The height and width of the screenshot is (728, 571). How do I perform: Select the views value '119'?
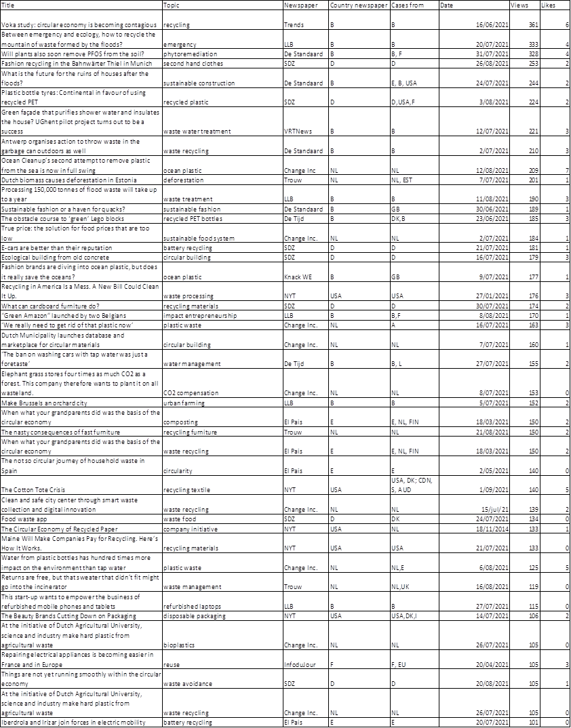pos(524,582)
